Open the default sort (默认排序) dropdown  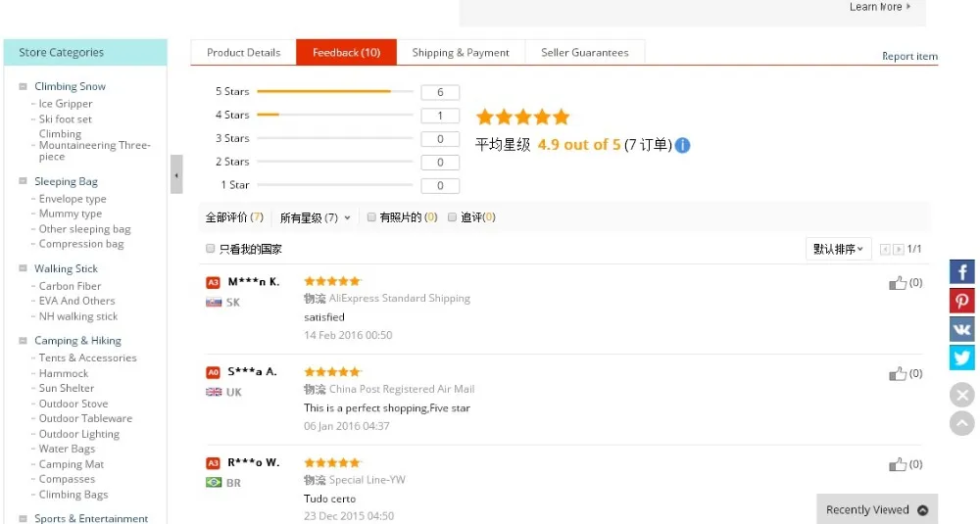[838, 249]
